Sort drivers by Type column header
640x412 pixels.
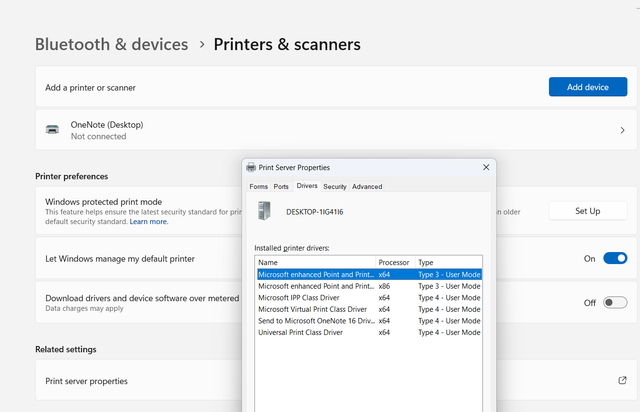click(449, 262)
